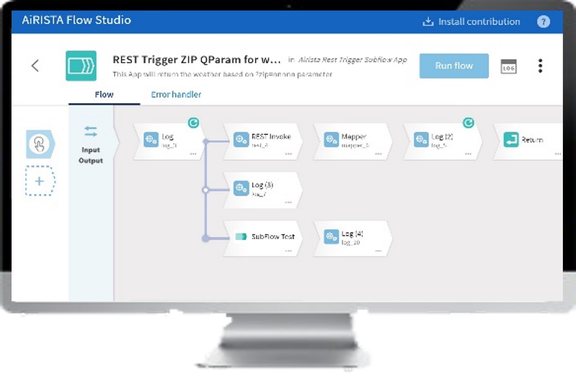Click the Log (4) label

pyautogui.click(x=352, y=234)
